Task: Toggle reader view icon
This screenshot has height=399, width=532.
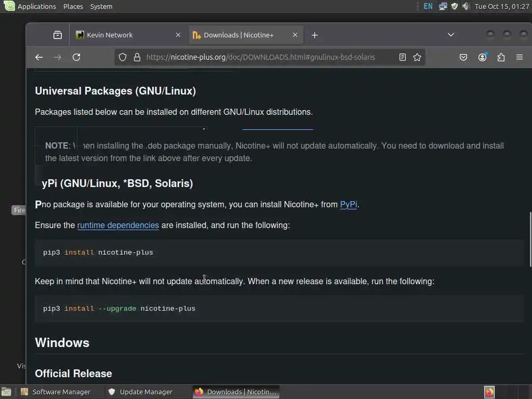Action: point(403,57)
